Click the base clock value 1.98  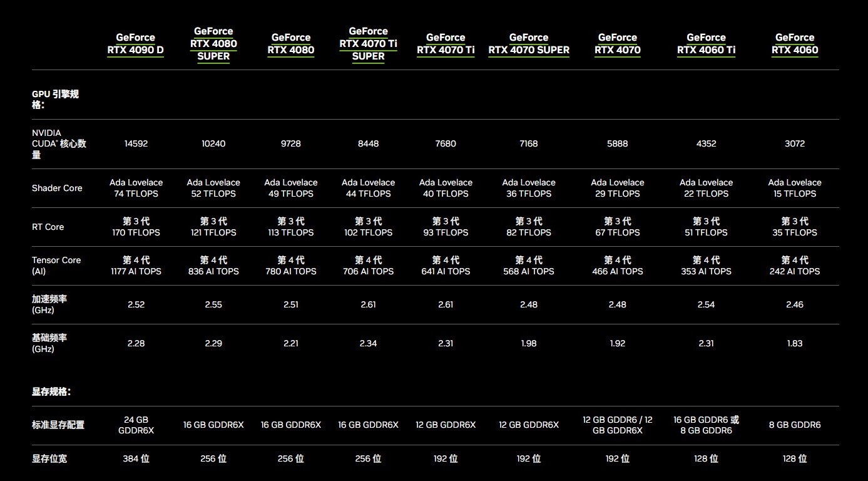point(529,344)
